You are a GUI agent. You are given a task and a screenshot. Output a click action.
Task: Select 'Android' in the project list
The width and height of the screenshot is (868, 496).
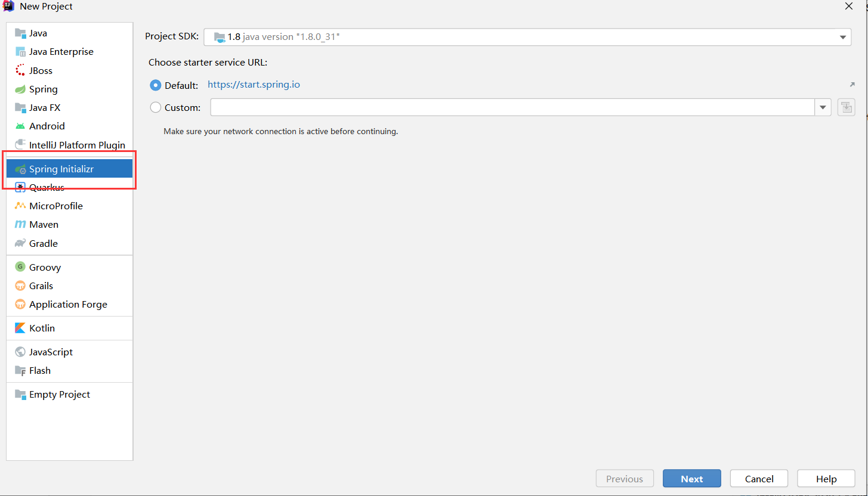[70, 126]
